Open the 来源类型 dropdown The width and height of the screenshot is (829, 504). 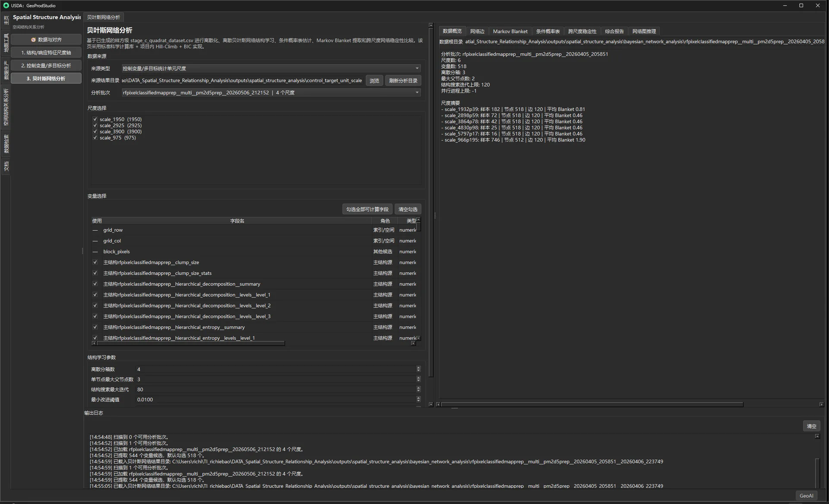(271, 68)
